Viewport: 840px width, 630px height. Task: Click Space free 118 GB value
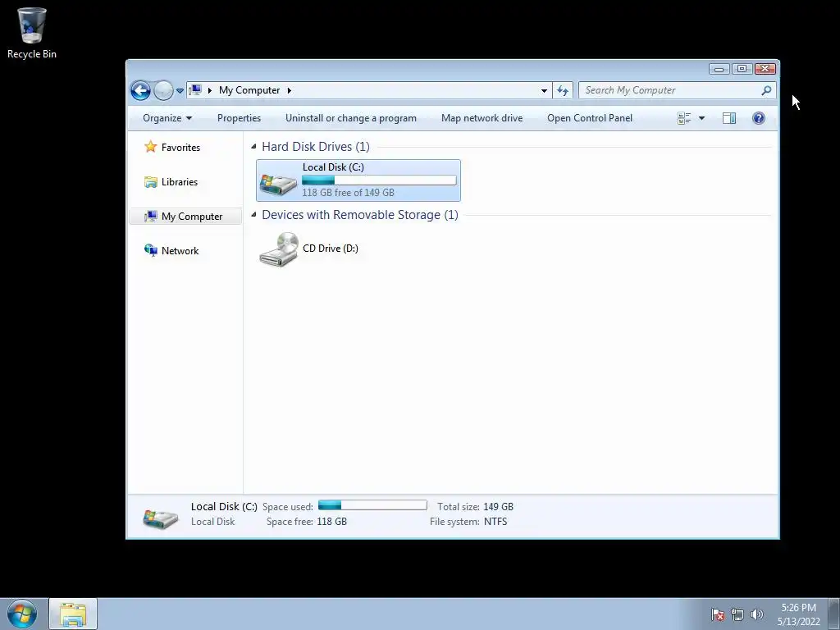[x=331, y=521]
